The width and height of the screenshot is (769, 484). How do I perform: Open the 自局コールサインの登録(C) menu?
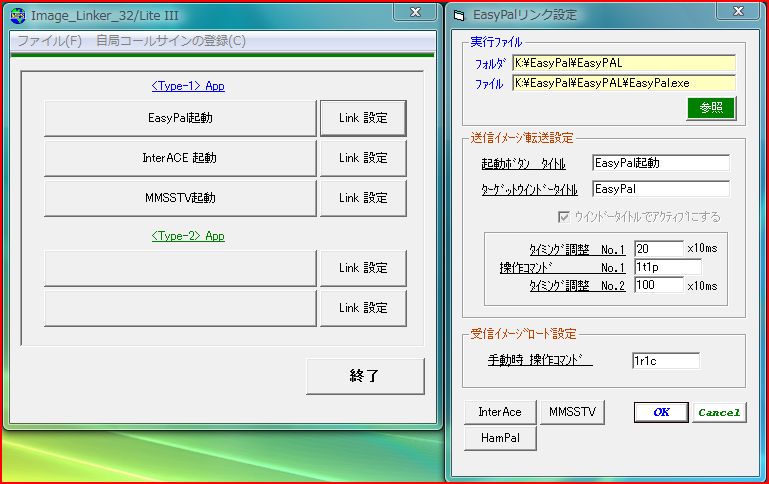click(170, 41)
